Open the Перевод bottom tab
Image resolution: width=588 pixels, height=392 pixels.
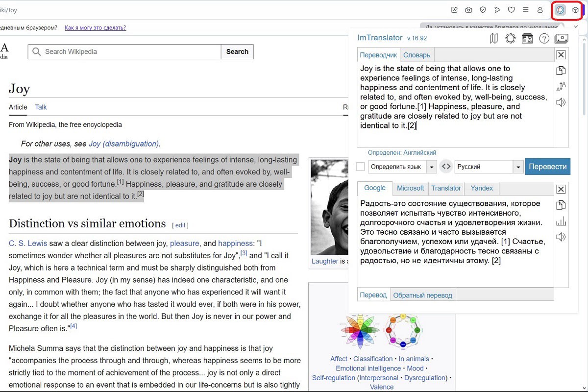tap(373, 294)
